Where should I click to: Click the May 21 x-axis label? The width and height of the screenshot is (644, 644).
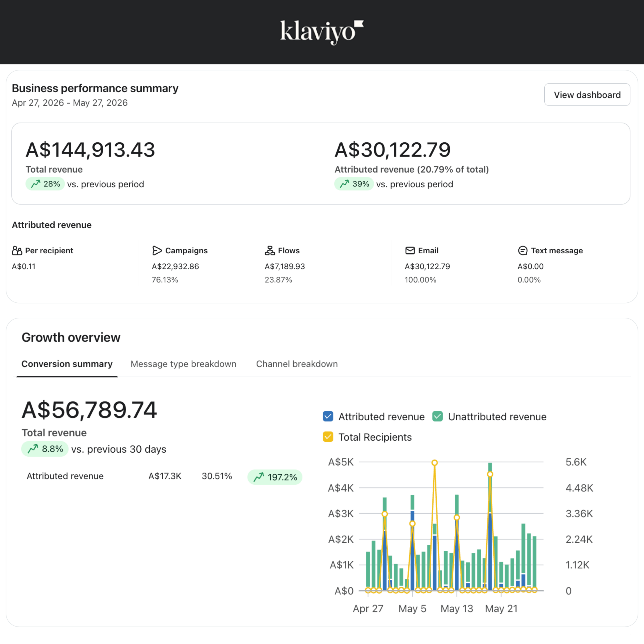click(501, 609)
